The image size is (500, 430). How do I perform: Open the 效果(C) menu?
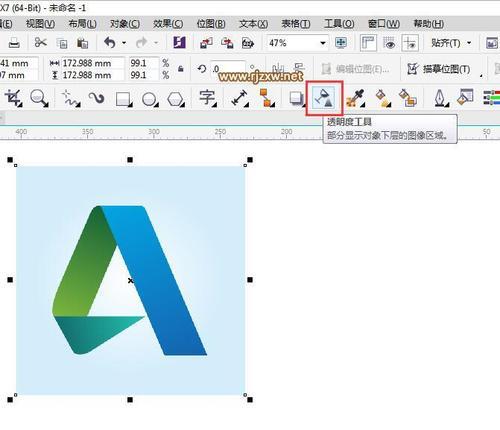(x=168, y=24)
